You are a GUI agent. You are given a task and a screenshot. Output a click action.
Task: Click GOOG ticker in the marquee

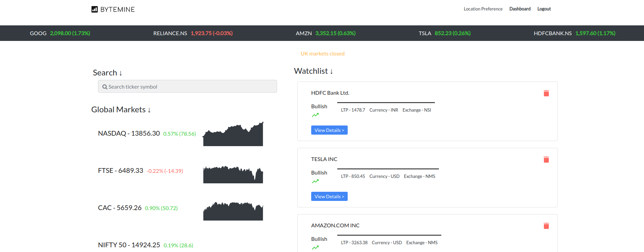(60, 33)
